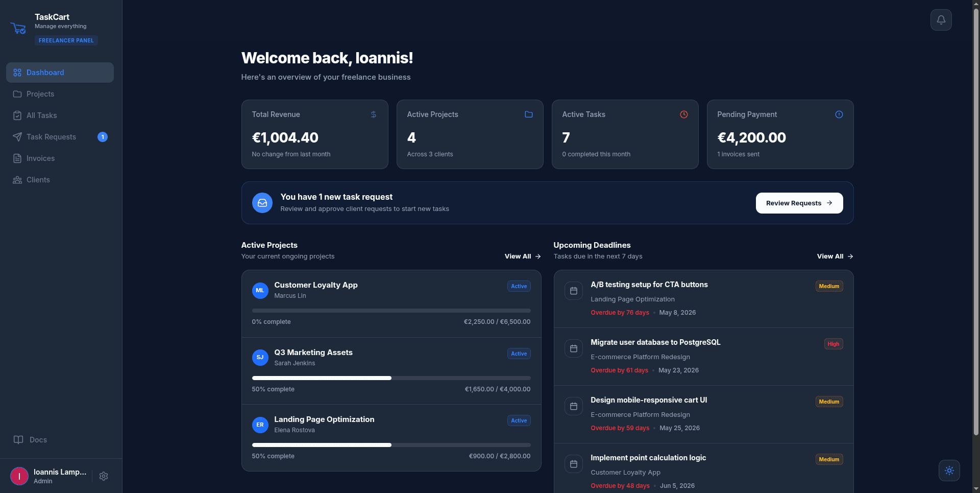Image resolution: width=980 pixels, height=493 pixels.
Task: Click the folder icon on Active Projects card
Action: tap(529, 114)
